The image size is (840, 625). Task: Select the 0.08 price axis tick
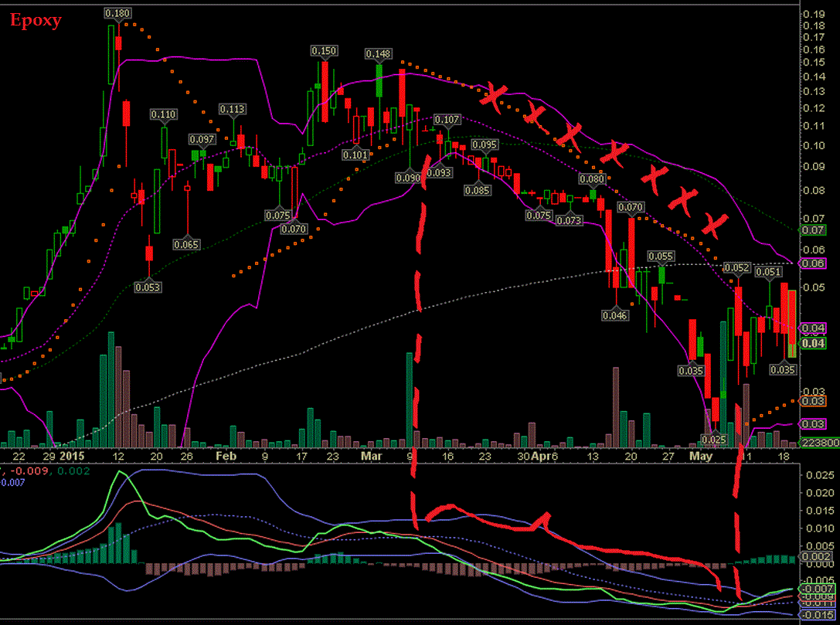pyautogui.click(x=814, y=191)
